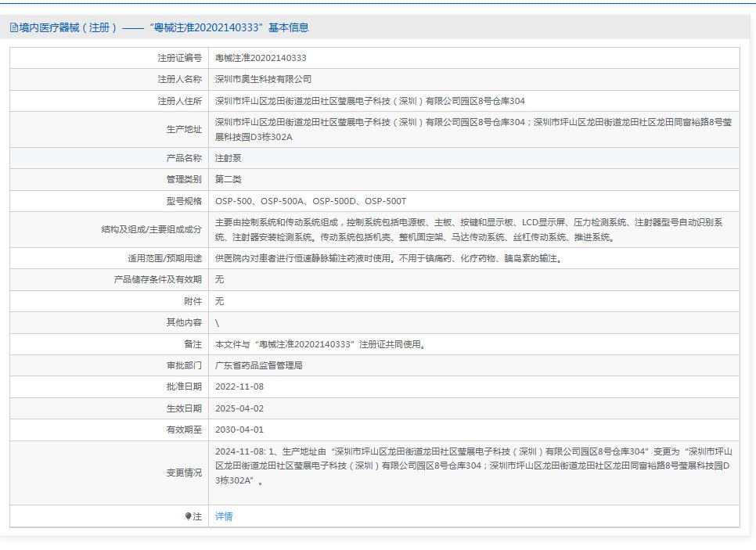Image resolution: width=756 pixels, height=550 pixels.
Task: Click the 注册证编号 label cell
Action: pos(110,58)
